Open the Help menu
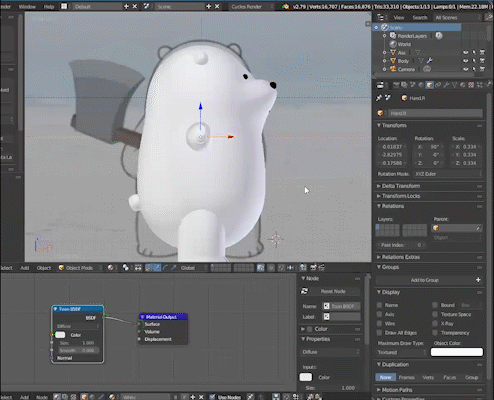 pyautogui.click(x=49, y=6)
